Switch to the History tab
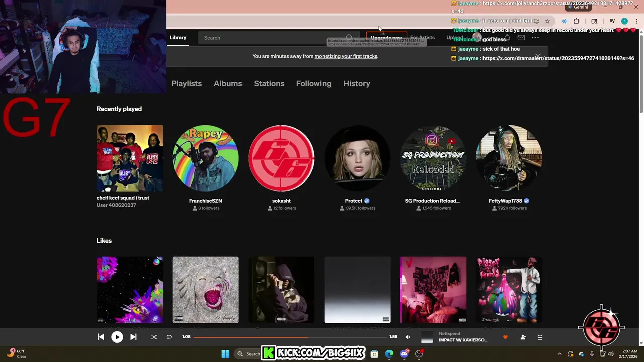Viewport: 644px width, 362px height. (x=357, y=84)
